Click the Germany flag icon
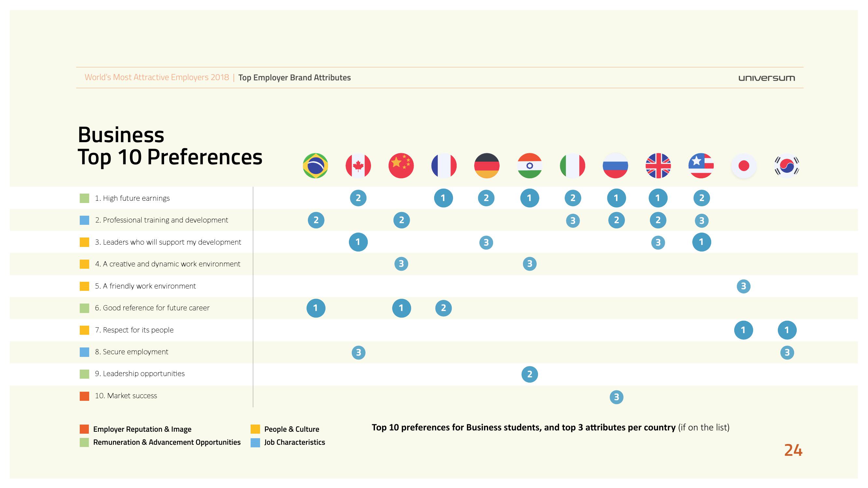This screenshot has height=488, width=868. 487,166
